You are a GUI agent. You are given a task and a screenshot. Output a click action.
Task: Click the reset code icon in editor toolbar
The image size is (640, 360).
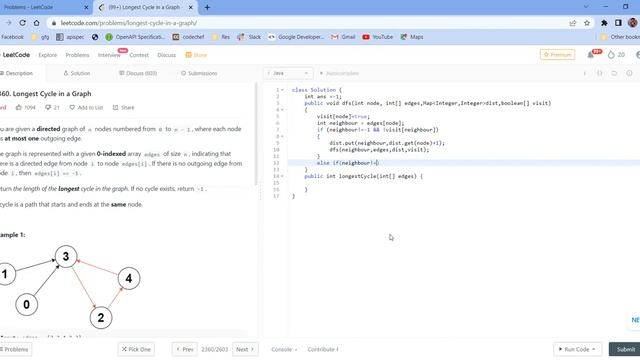(x=614, y=73)
